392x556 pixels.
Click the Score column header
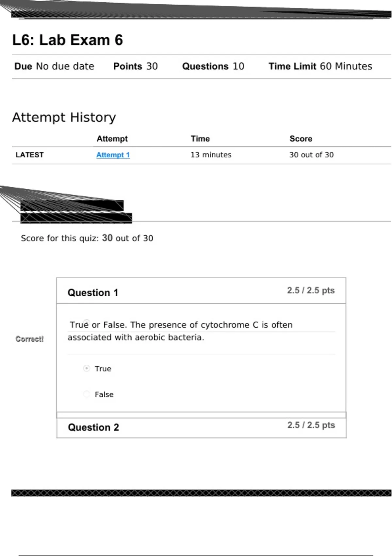click(301, 139)
